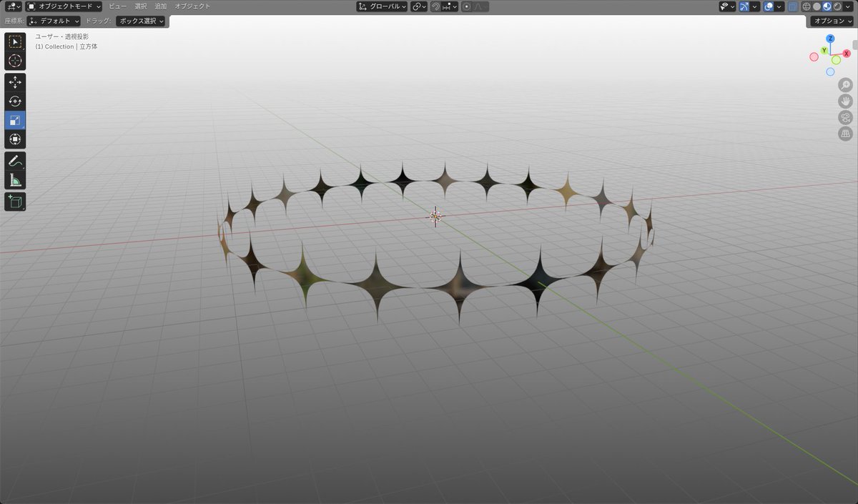The image size is (858, 504).
Task: Select the Add Cube tool
Action: click(x=15, y=202)
